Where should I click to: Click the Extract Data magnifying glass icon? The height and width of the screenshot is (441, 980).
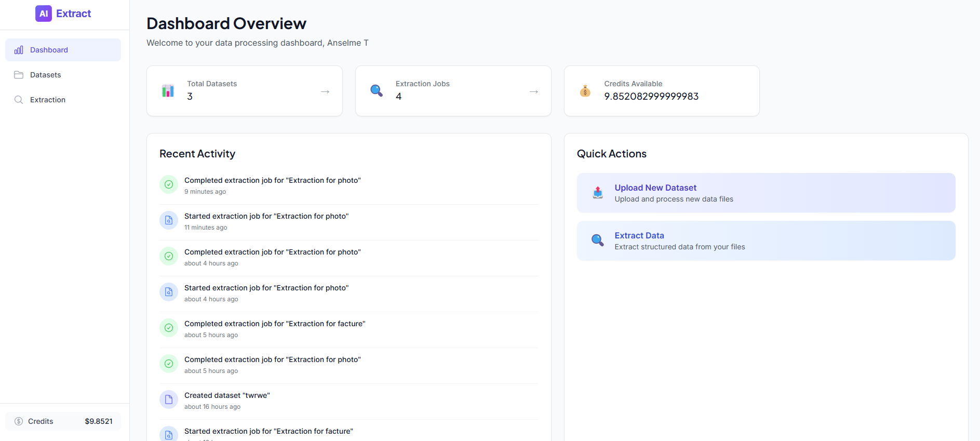(598, 240)
